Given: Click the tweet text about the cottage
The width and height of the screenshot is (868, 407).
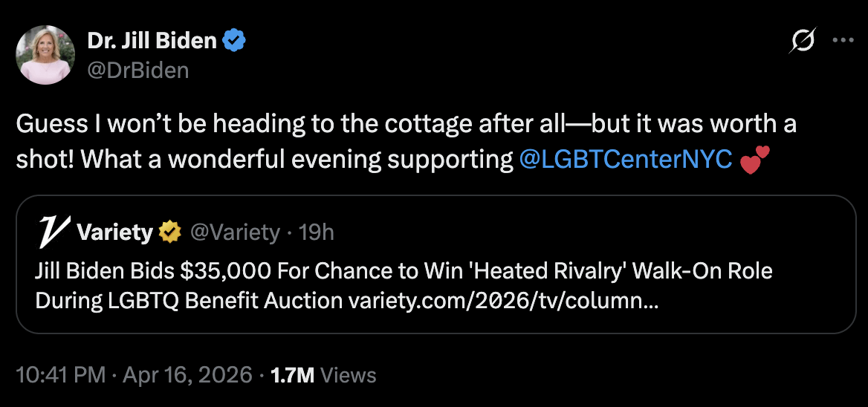Looking at the screenshot, I should pos(406,123).
